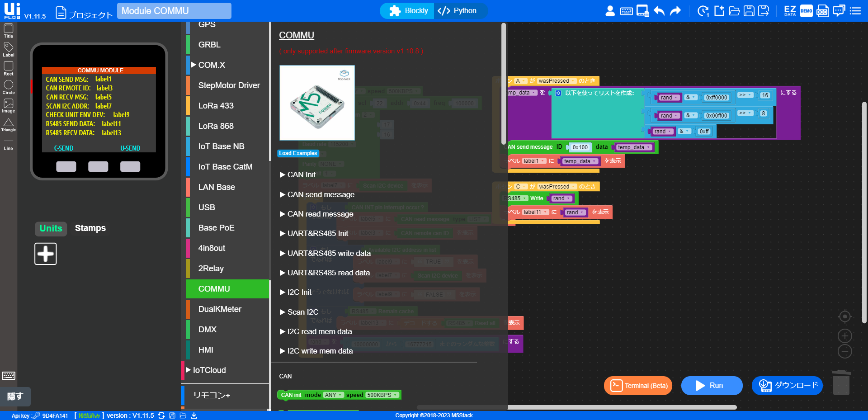This screenshot has width=868, height=420.
Task: Click the trash can on workspace
Action: click(x=841, y=382)
